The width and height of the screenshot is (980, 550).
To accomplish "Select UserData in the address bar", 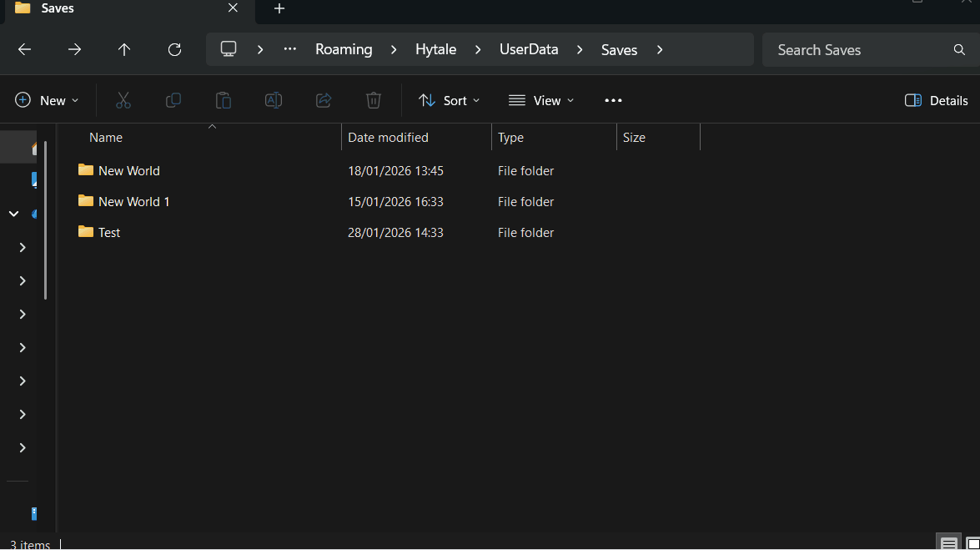I will point(529,49).
